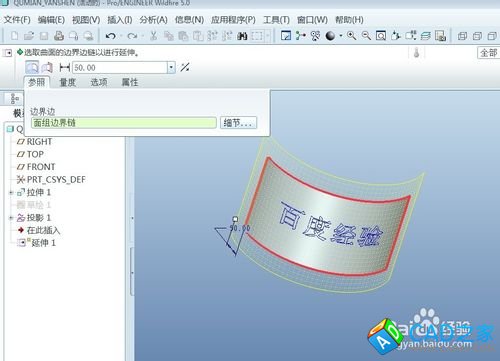Open the 文件(F) menu
This screenshot has width=500, height=361.
point(17,20)
